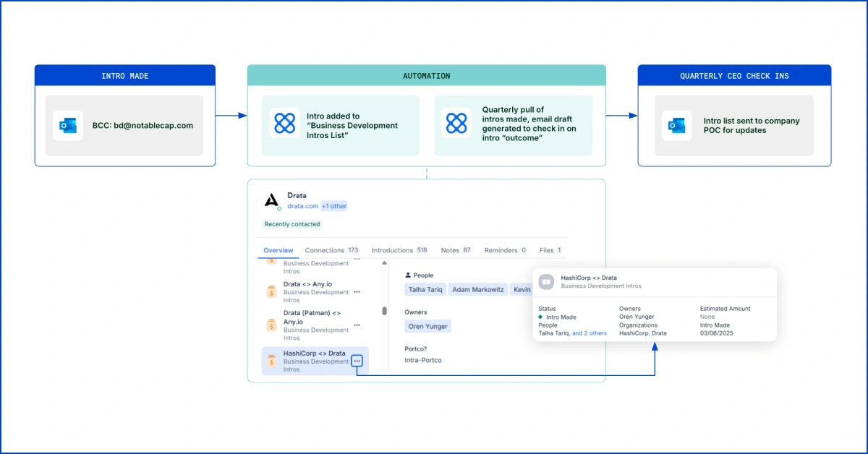Click the deal icon on HashiCorp <> Drata row
Image resolution: width=868 pixels, height=454 pixels.
pos(271,359)
